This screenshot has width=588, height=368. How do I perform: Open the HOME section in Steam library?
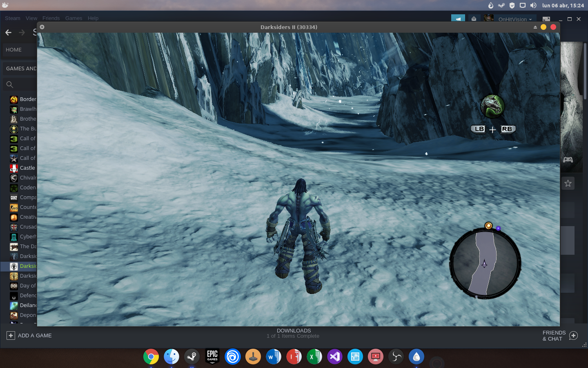pos(20,49)
